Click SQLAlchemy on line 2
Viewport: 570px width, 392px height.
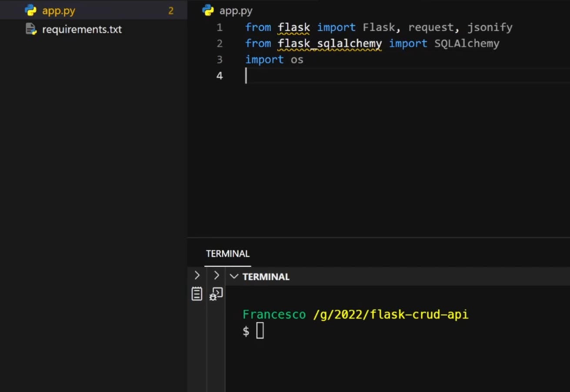[467, 43]
